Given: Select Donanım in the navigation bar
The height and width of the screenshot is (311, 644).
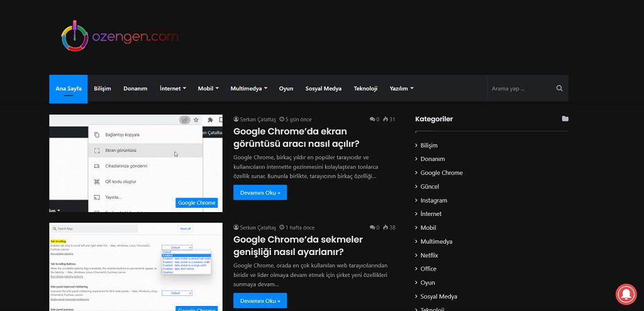Looking at the screenshot, I should pos(135,89).
